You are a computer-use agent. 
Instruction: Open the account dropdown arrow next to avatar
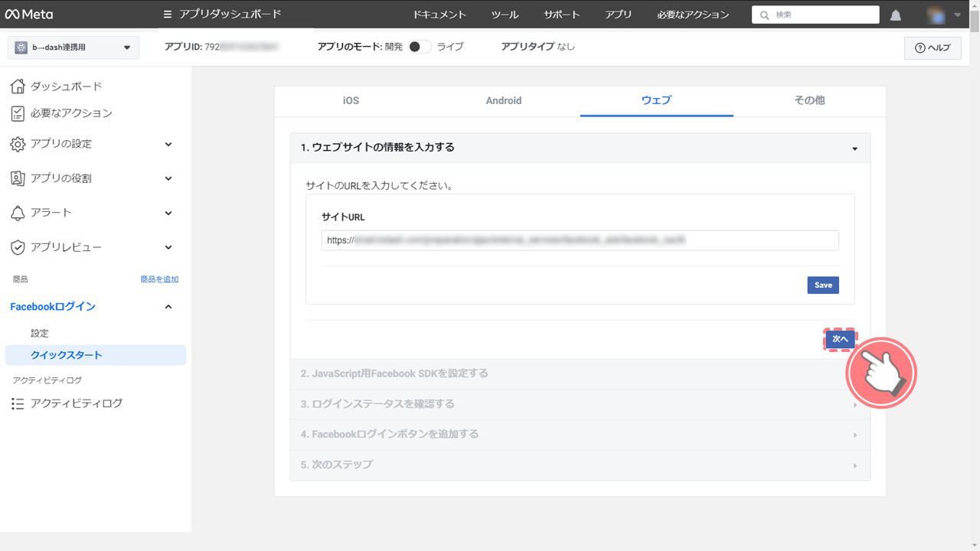coord(957,15)
